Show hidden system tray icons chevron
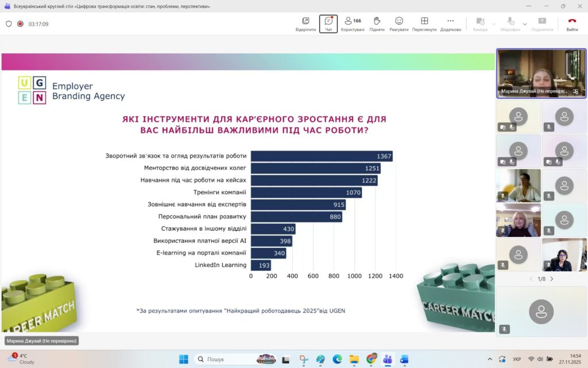 [490, 359]
